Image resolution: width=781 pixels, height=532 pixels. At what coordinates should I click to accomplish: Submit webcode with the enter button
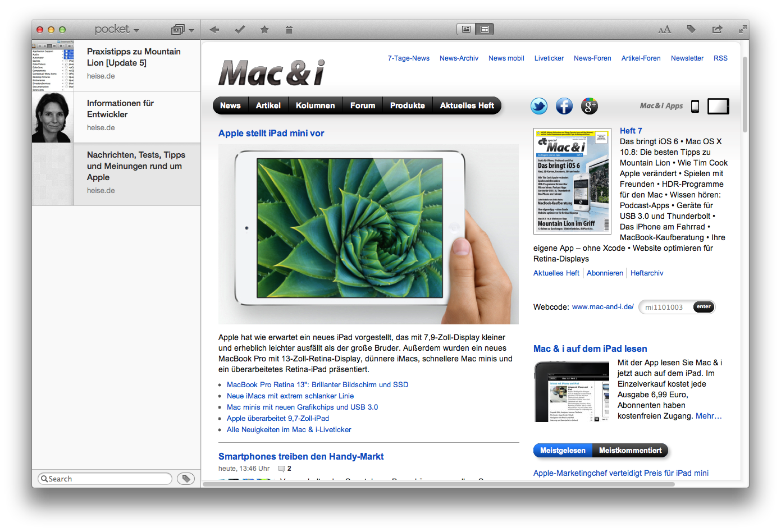pyautogui.click(x=704, y=306)
